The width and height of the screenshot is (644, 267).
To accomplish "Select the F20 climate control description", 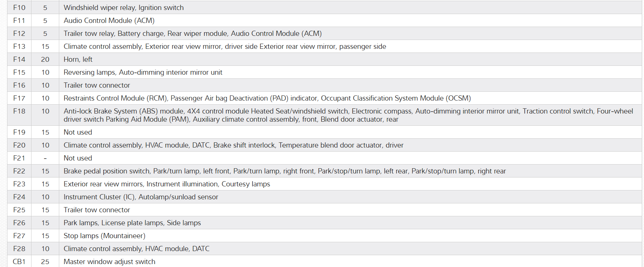I will pos(233,145).
